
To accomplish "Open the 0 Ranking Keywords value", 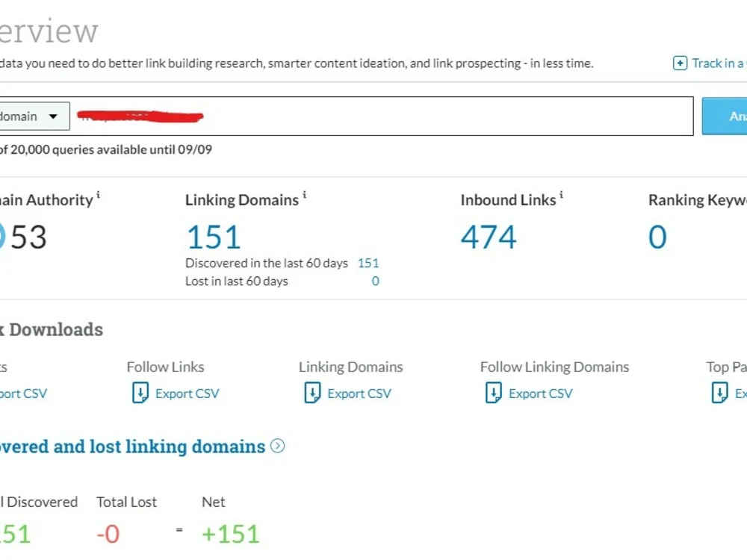I will tap(657, 237).
